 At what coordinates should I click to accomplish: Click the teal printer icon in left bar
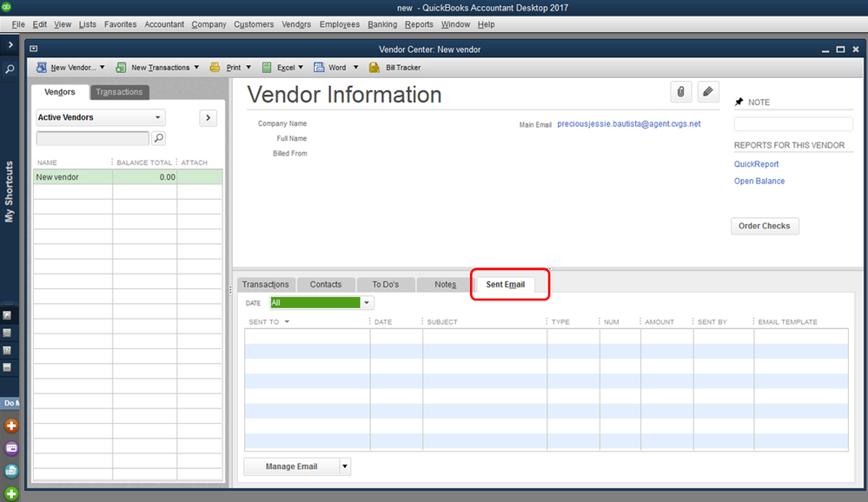tap(11, 471)
